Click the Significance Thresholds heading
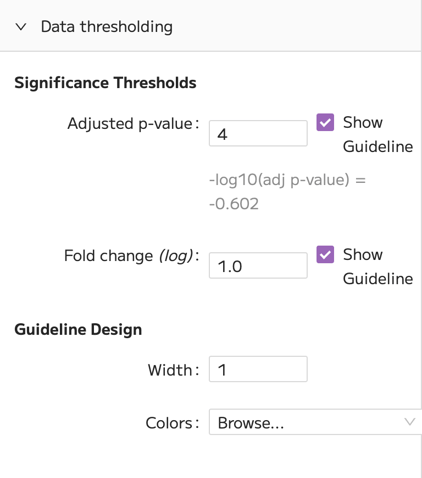The width and height of the screenshot is (422, 478). [x=105, y=83]
